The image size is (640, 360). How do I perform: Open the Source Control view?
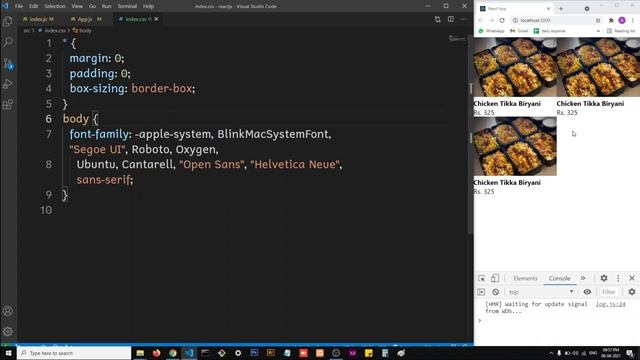[x=8, y=63]
